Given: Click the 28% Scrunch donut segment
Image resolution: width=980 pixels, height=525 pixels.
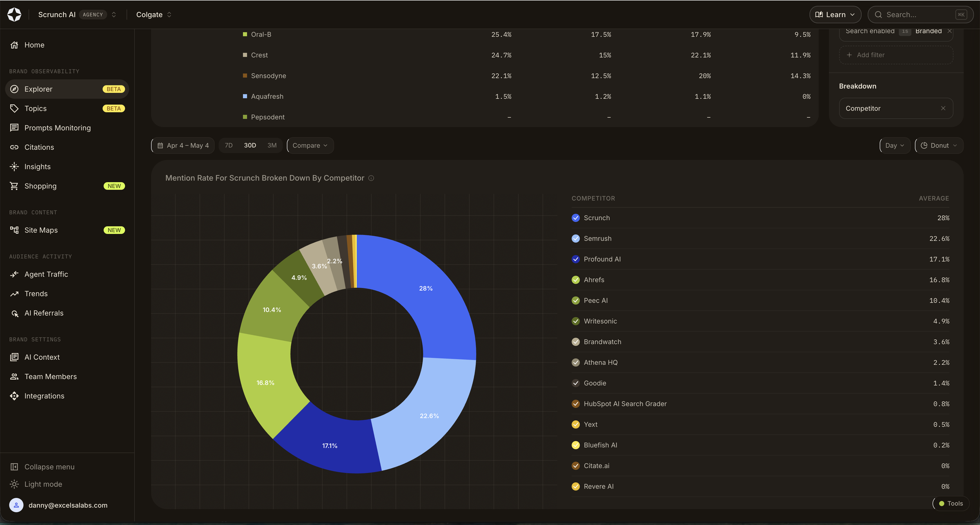Looking at the screenshot, I should [x=426, y=289].
